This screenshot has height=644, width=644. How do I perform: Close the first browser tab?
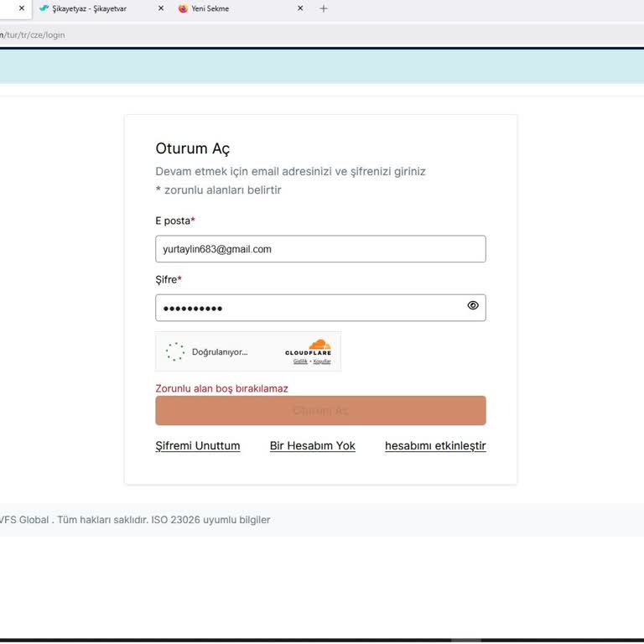(22, 8)
